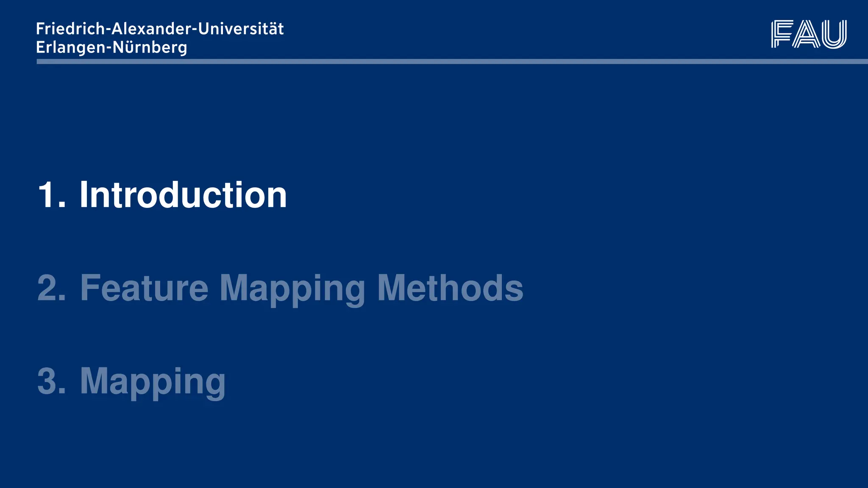The image size is (868, 488).
Task: Click the horizontal divider line below the header
Action: [x=452, y=61]
